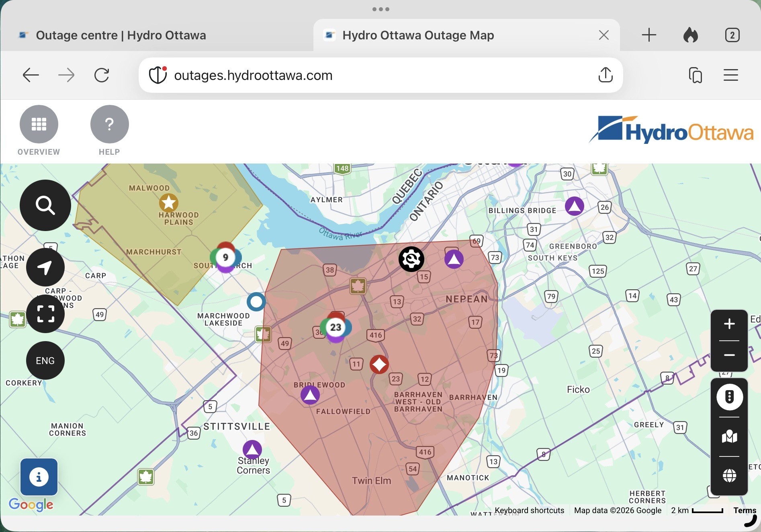
Task: Open the blue info panel button
Action: coord(39,477)
